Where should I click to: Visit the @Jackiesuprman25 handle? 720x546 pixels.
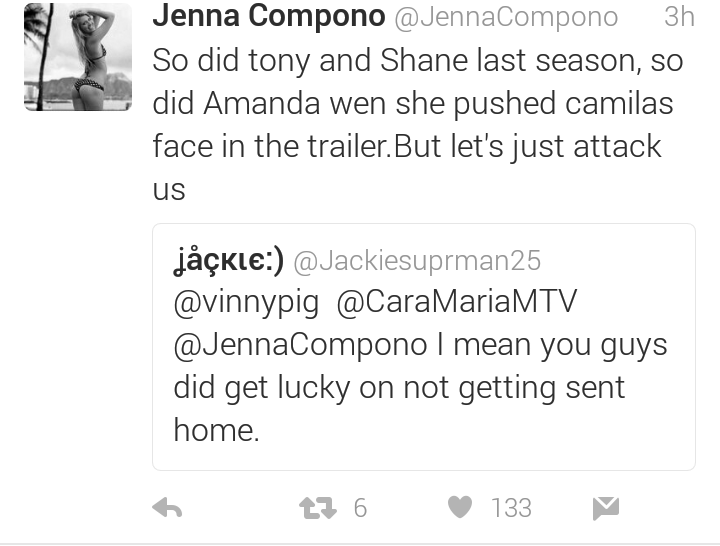pos(417,261)
